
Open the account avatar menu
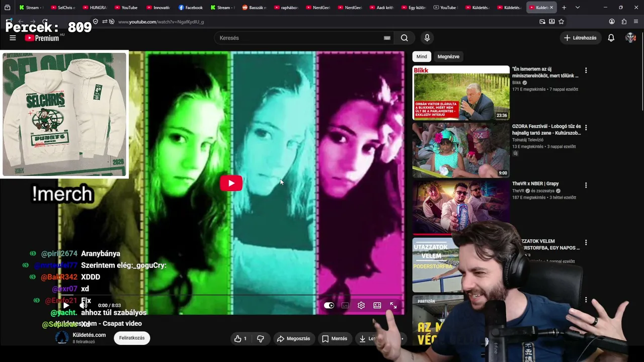(x=630, y=38)
